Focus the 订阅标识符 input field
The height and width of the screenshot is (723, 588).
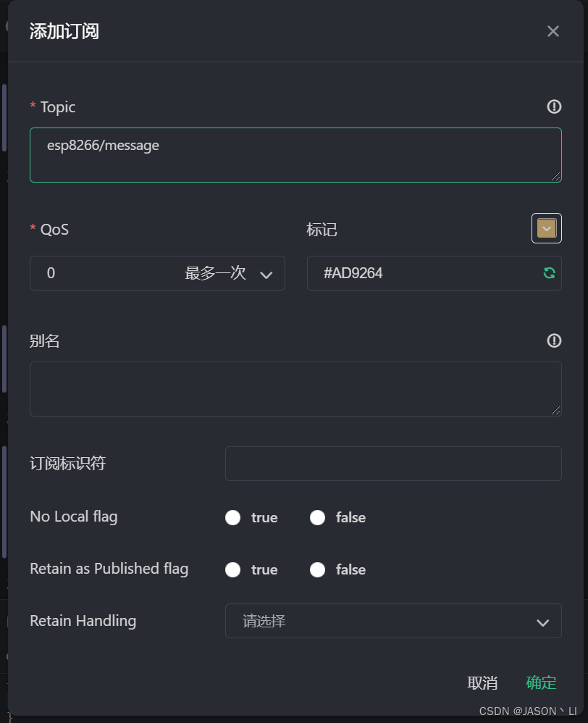click(393, 464)
